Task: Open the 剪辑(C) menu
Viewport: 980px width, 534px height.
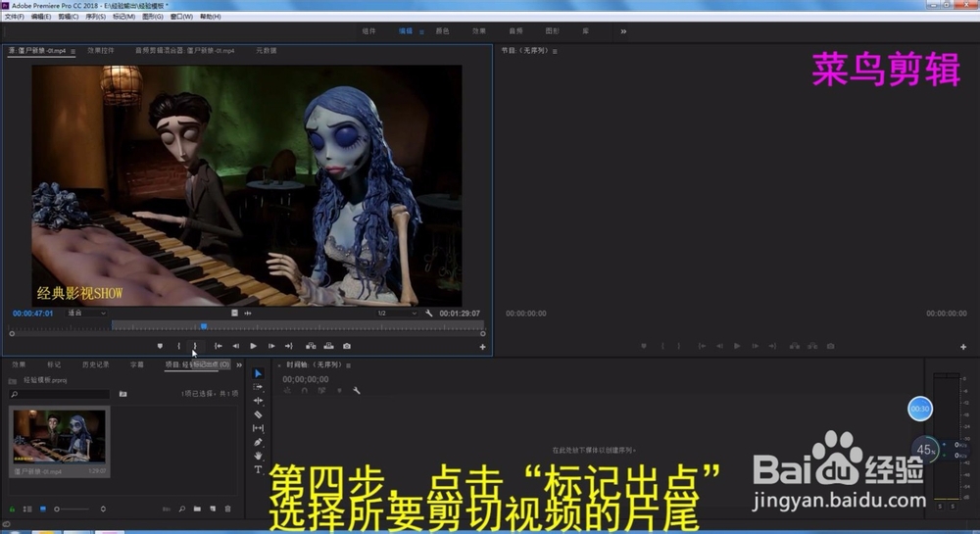Action: [69, 17]
